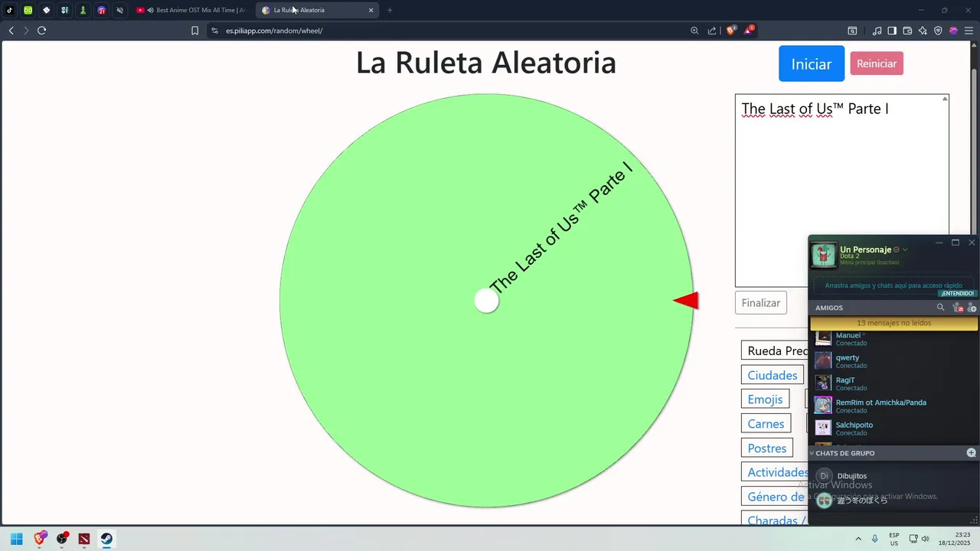Viewport: 980px width, 551px height.
Task: Open chat with friend Salchipoito
Action: (x=893, y=428)
